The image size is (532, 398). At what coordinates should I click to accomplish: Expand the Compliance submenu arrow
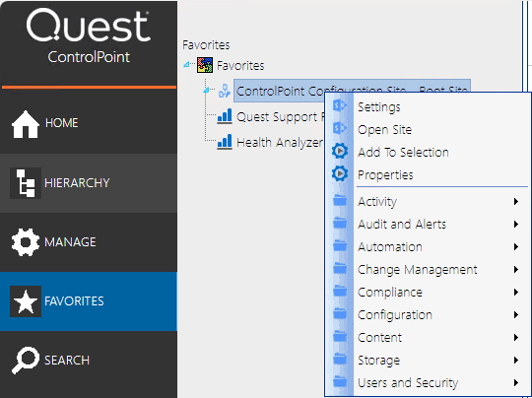pyautogui.click(x=516, y=293)
